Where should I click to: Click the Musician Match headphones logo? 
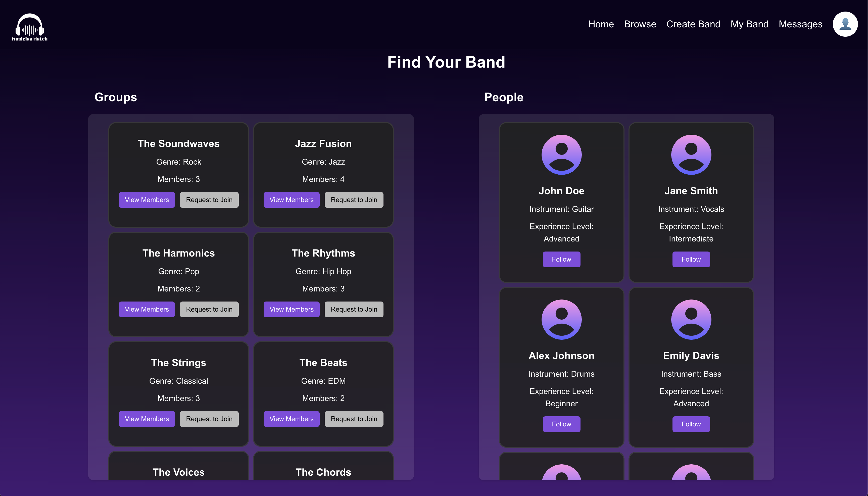[30, 27]
